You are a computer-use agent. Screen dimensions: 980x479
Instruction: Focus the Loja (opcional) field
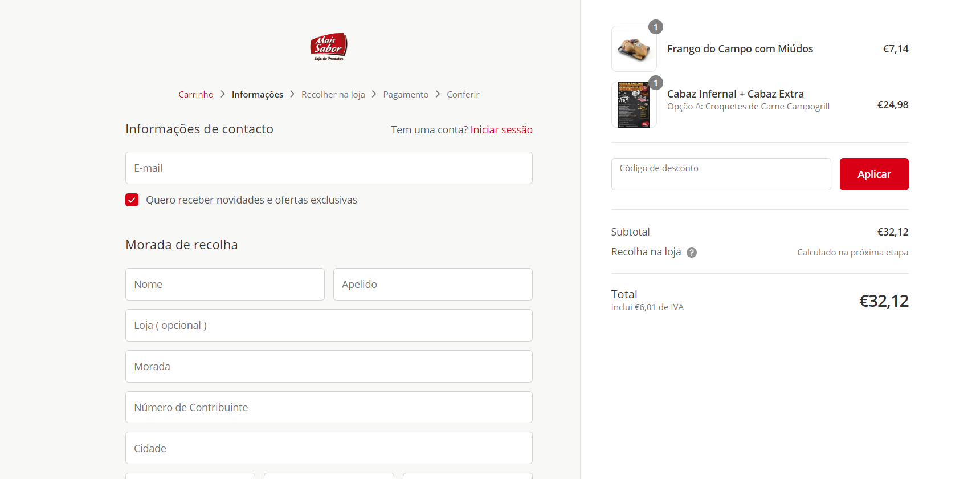pos(329,325)
